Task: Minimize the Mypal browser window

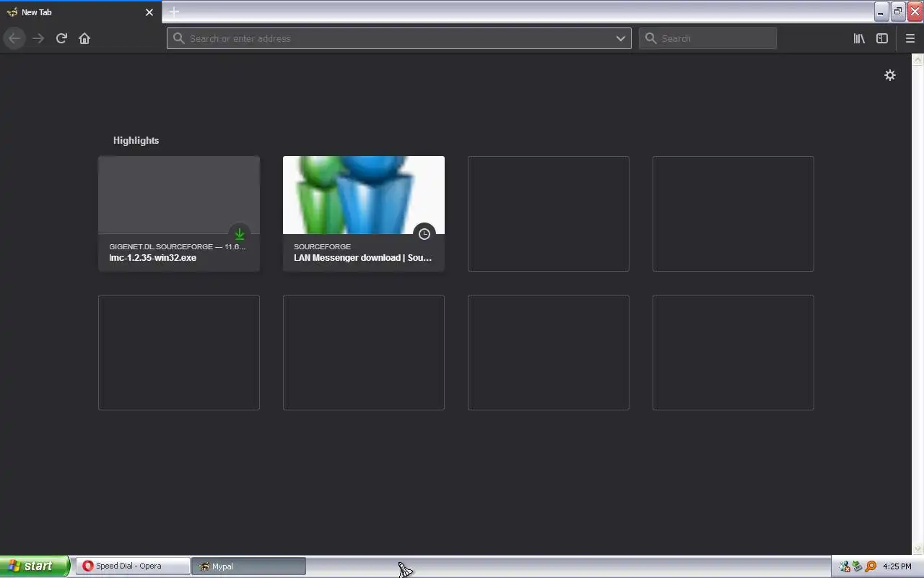Action: [881, 12]
